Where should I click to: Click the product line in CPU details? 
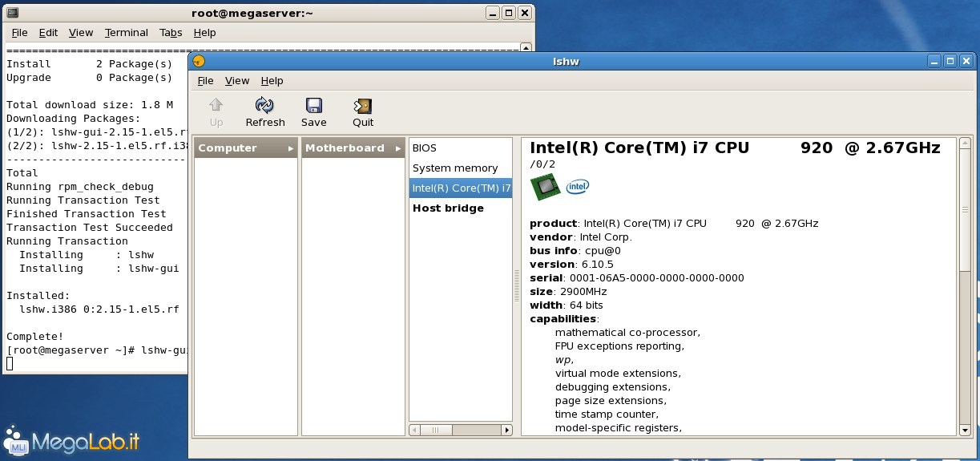click(x=674, y=224)
